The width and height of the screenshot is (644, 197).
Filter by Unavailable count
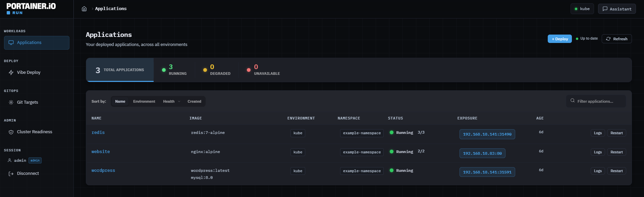tap(263, 70)
